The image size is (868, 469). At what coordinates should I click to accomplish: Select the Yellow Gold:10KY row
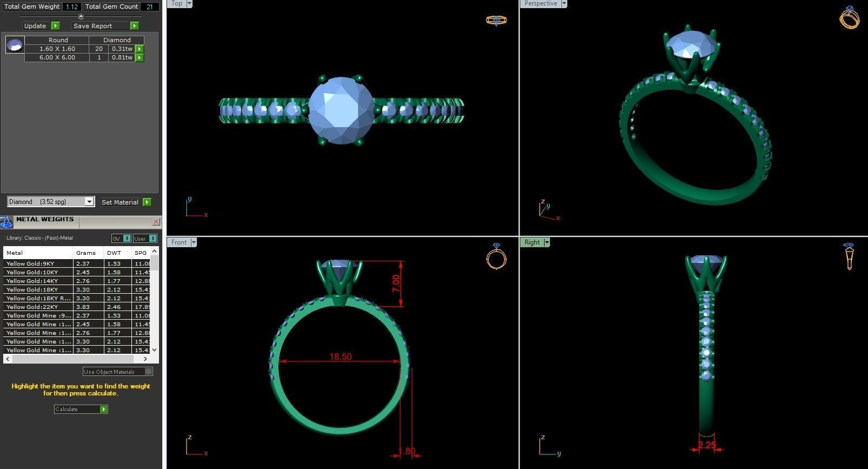[x=77, y=272]
